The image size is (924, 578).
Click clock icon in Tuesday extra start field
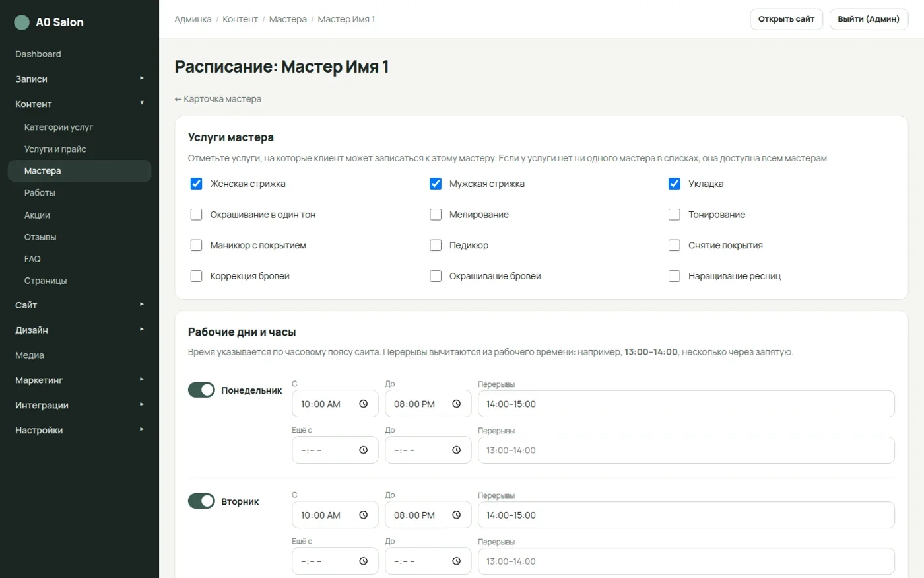(x=363, y=561)
